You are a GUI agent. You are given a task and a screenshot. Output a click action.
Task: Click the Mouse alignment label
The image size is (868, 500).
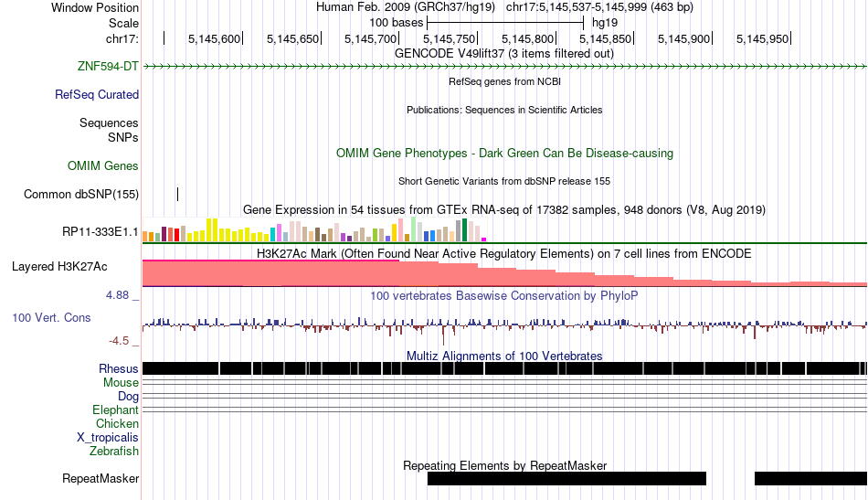pos(121,383)
